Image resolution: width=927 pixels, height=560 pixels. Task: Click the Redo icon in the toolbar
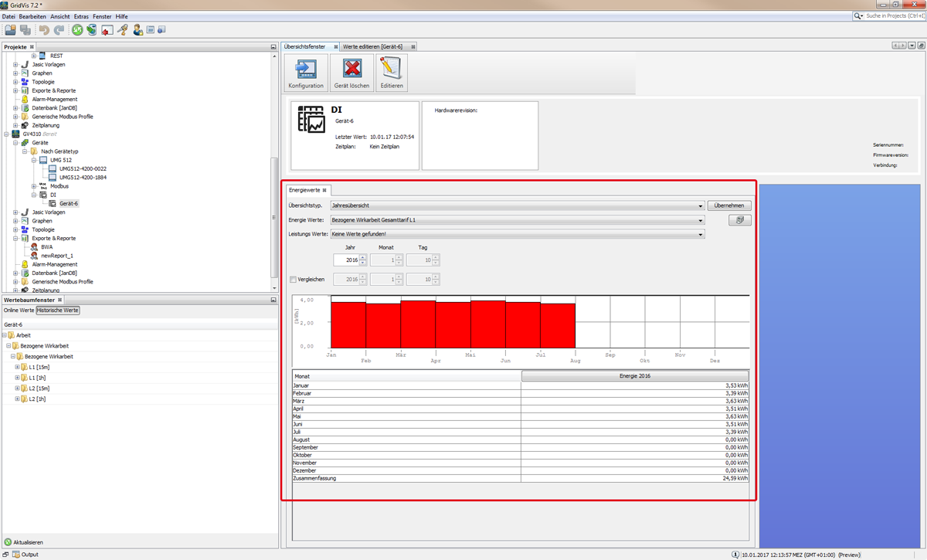pyautogui.click(x=61, y=29)
